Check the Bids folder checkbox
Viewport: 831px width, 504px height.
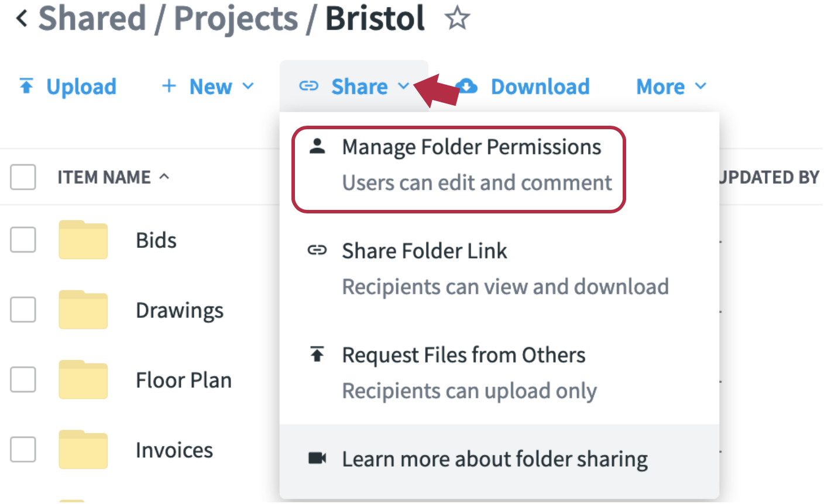(x=23, y=240)
